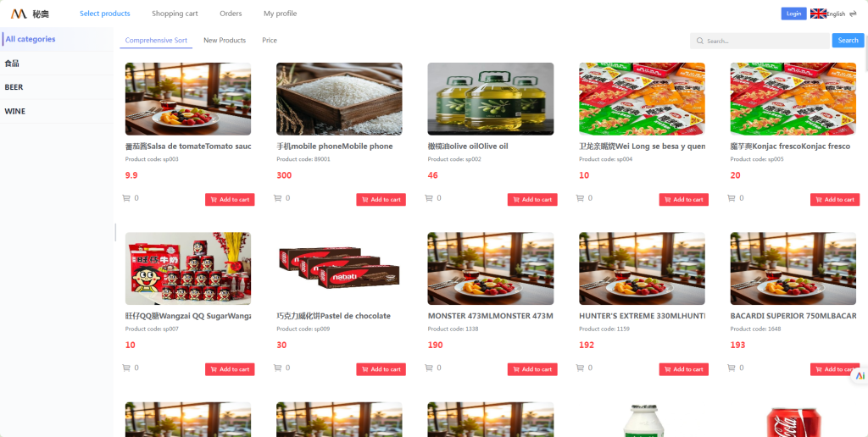
Task: Click the cart icon under Pastel de chocolate
Action: pos(277,368)
